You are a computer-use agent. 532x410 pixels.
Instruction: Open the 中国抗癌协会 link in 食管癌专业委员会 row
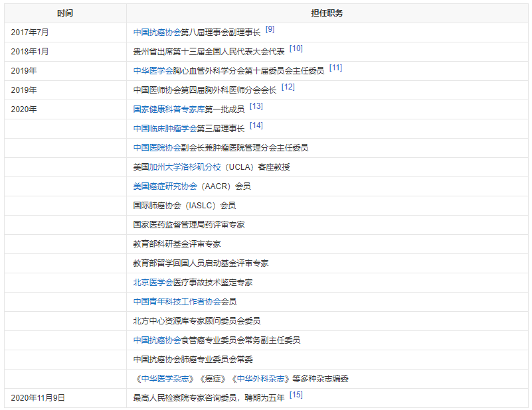click(157, 340)
